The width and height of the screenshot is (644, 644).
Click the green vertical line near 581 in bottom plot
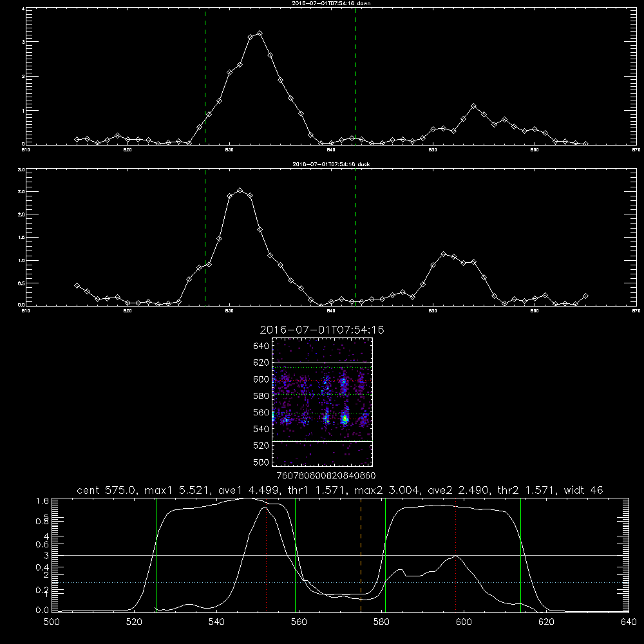click(x=385, y=555)
